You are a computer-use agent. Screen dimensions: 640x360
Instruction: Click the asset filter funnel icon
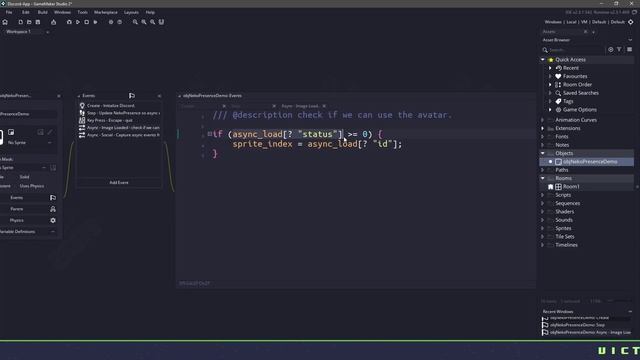(x=619, y=49)
